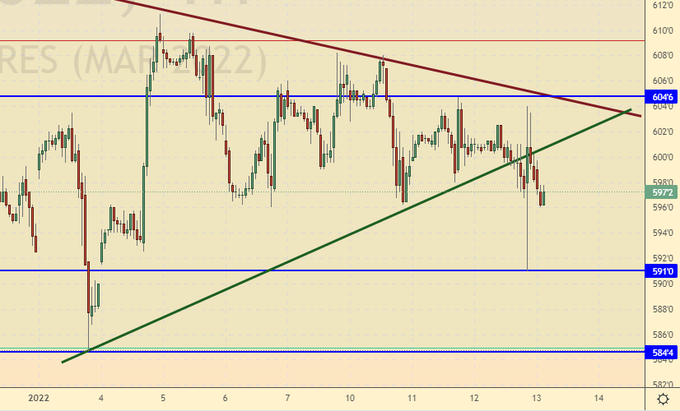Click date 10 on the time axis

(x=350, y=397)
